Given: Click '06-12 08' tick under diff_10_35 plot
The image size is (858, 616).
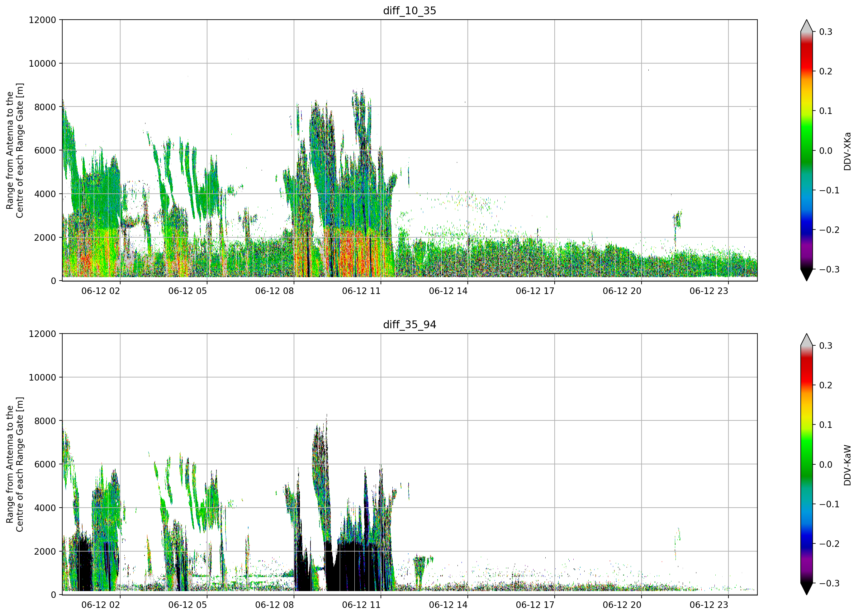Looking at the screenshot, I should [274, 291].
